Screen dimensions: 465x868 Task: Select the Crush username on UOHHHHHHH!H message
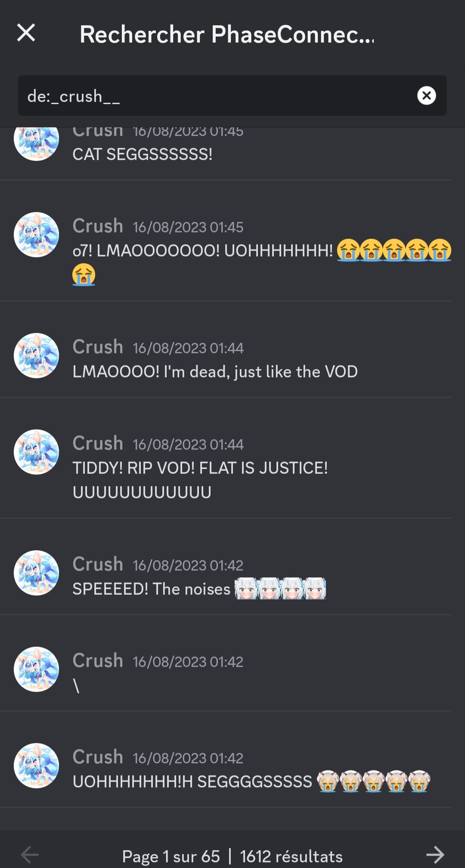(x=98, y=757)
